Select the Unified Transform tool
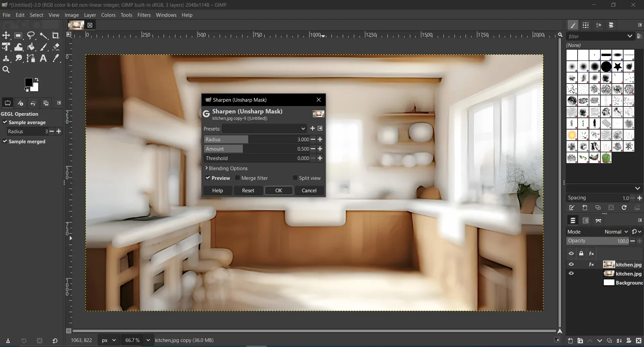Image resolution: width=644 pixels, height=347 pixels. click(6, 47)
